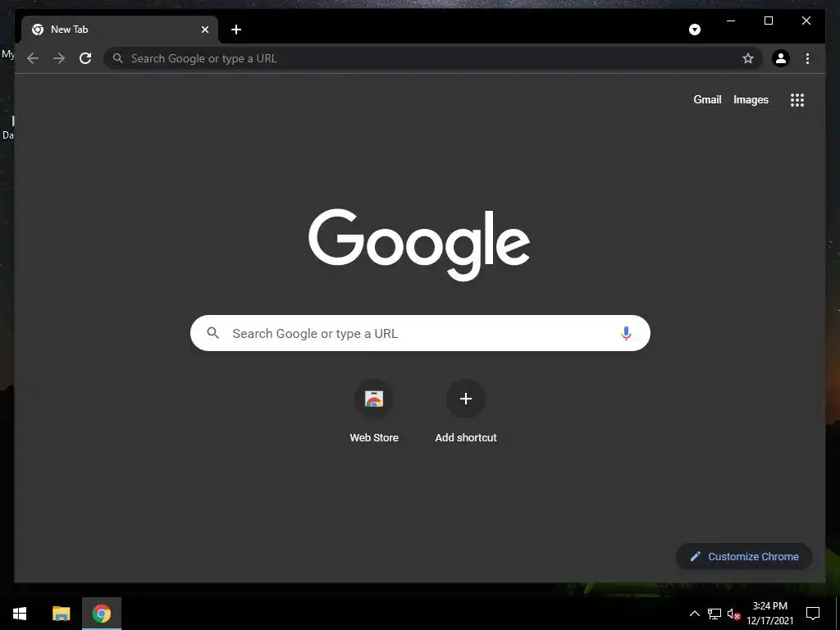840x630 pixels.
Task: Select the New Tab tab
Action: [x=120, y=30]
